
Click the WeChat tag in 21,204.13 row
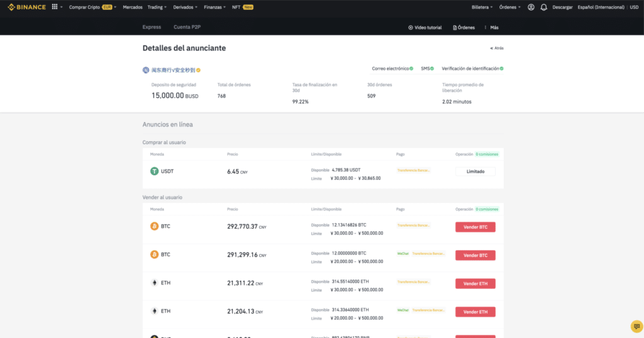(x=403, y=310)
